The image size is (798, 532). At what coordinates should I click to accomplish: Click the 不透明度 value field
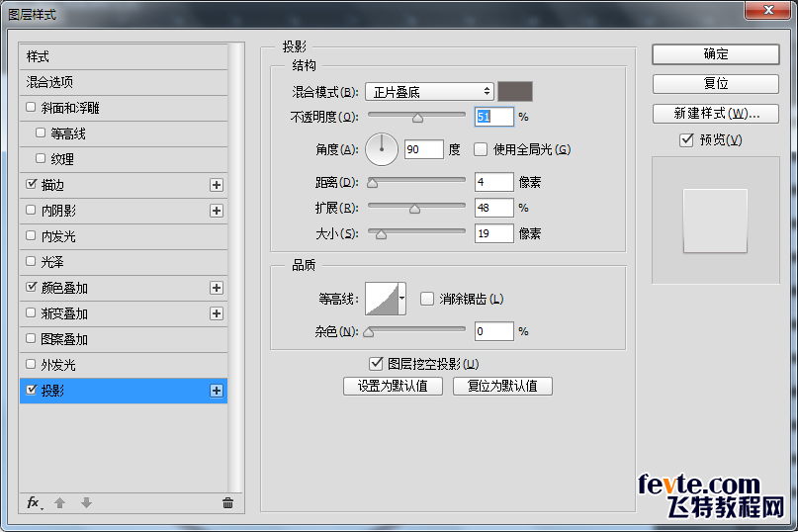pyautogui.click(x=493, y=117)
